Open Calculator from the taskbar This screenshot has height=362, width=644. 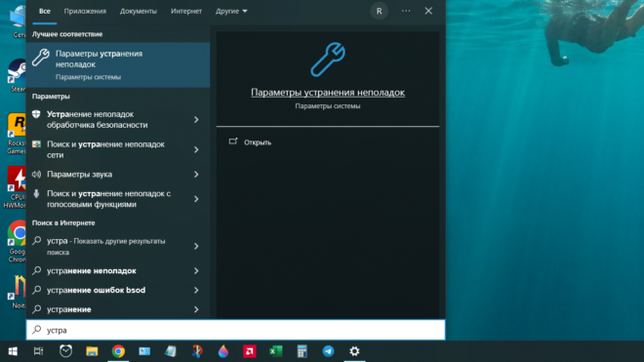tap(302, 351)
